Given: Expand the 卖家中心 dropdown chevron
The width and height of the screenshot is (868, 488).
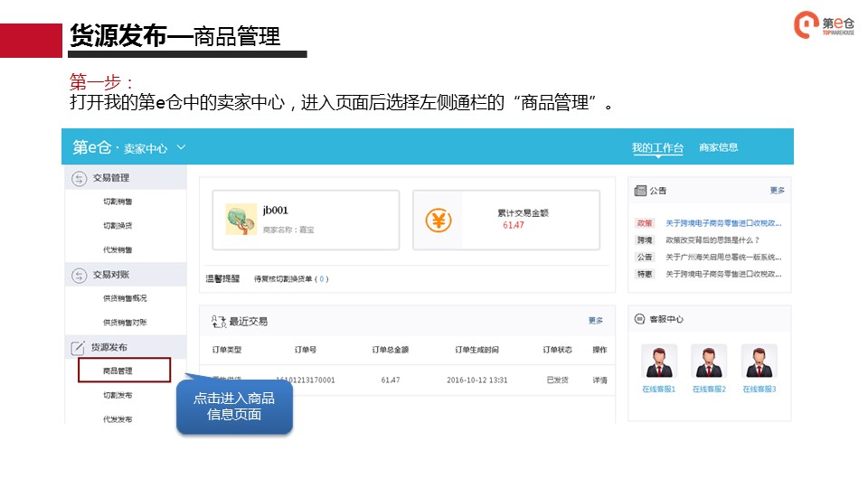Looking at the screenshot, I should [181, 147].
